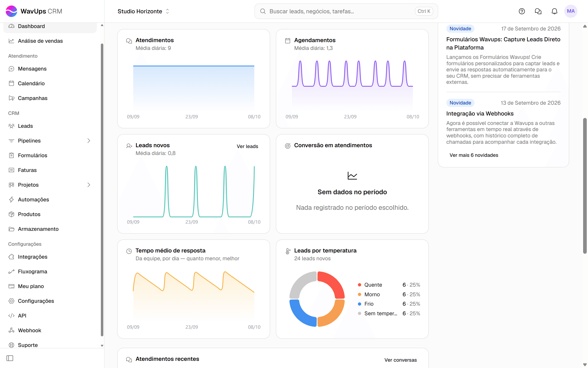Image resolution: width=588 pixels, height=368 pixels.
Task: Click the Fluxograma flow icon
Action: 11,272
